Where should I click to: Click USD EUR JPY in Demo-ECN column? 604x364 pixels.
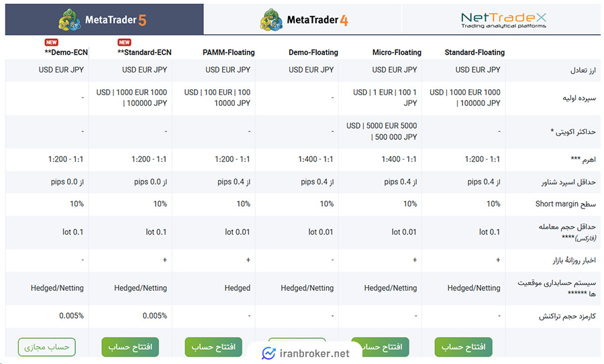tap(61, 70)
